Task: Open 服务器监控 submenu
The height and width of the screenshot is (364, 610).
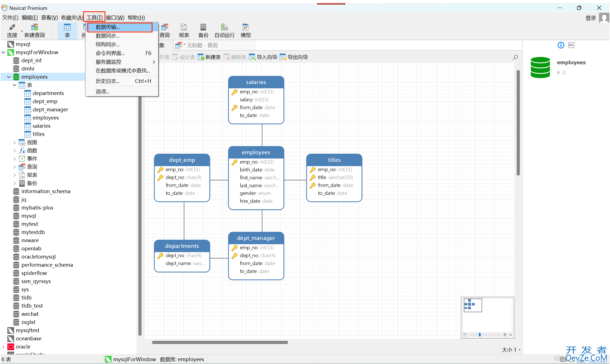Action: [122, 62]
